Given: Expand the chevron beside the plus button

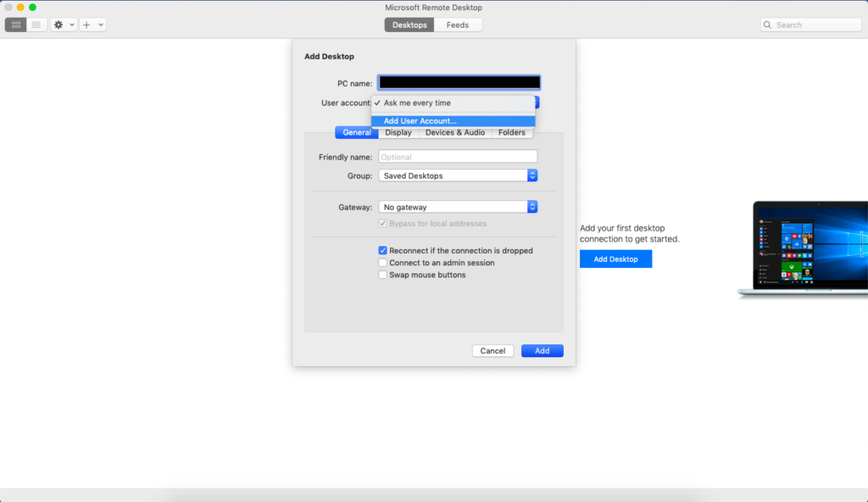Looking at the screenshot, I should pyautogui.click(x=100, y=25).
